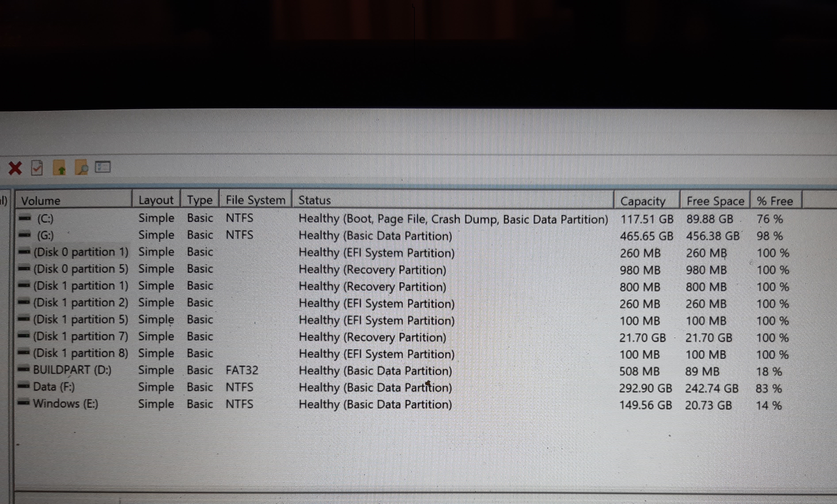Click the Properties checkmark page icon

pos(37,168)
